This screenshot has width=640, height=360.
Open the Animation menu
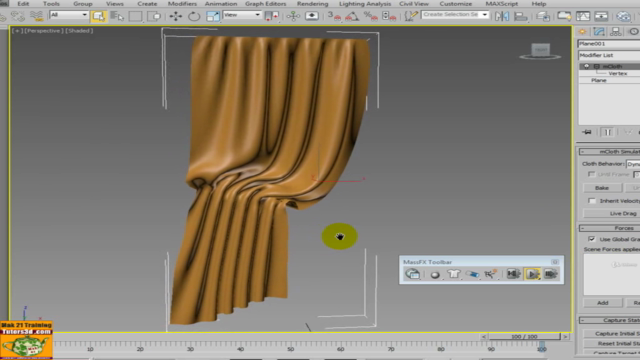coord(221,4)
